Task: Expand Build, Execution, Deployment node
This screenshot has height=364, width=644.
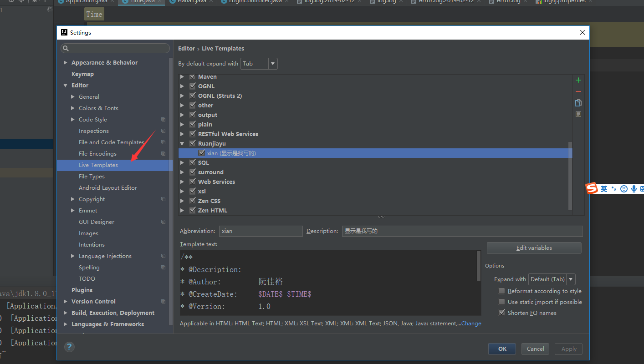Action: pos(66,313)
